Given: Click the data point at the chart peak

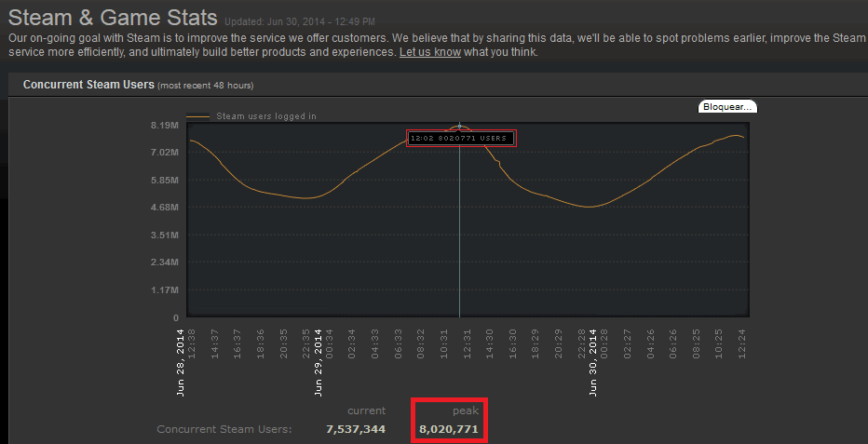Looking at the screenshot, I should [x=459, y=126].
